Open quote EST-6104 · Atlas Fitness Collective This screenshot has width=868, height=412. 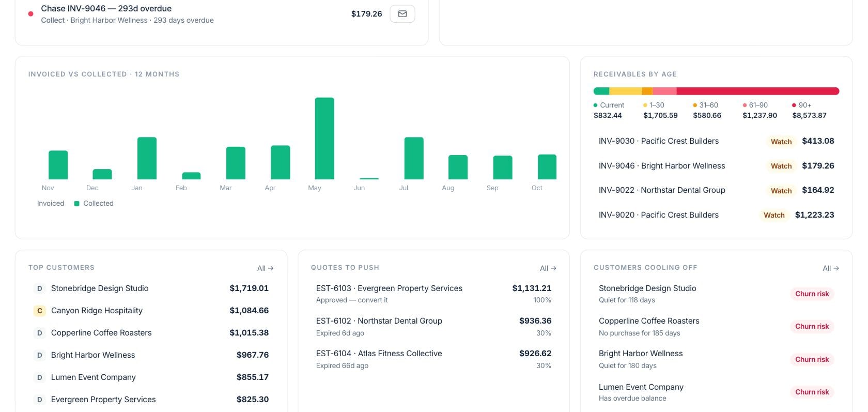pos(433,359)
